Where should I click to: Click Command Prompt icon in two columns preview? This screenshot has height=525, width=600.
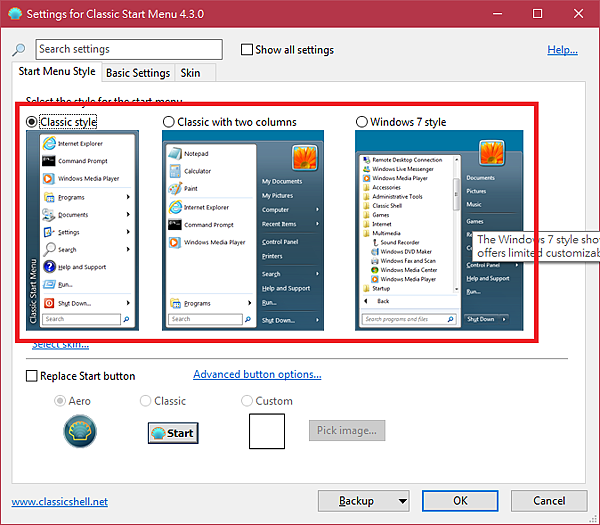pyautogui.click(x=175, y=225)
